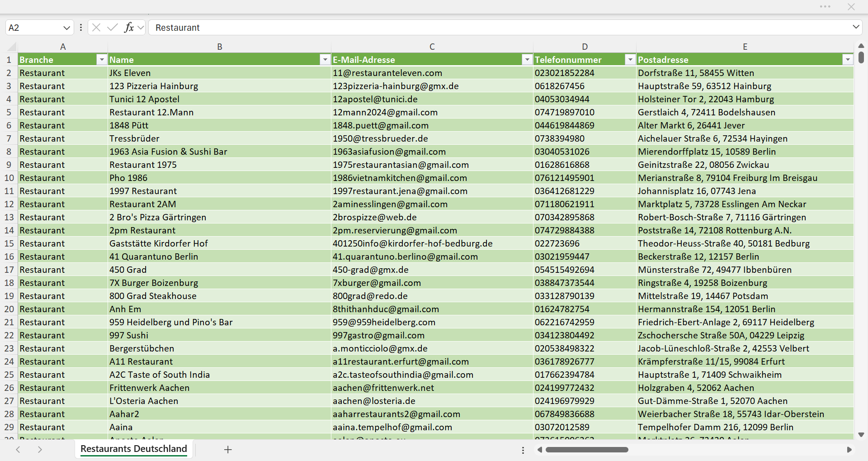Select column A header
This screenshot has width=868, height=461.
click(x=63, y=47)
